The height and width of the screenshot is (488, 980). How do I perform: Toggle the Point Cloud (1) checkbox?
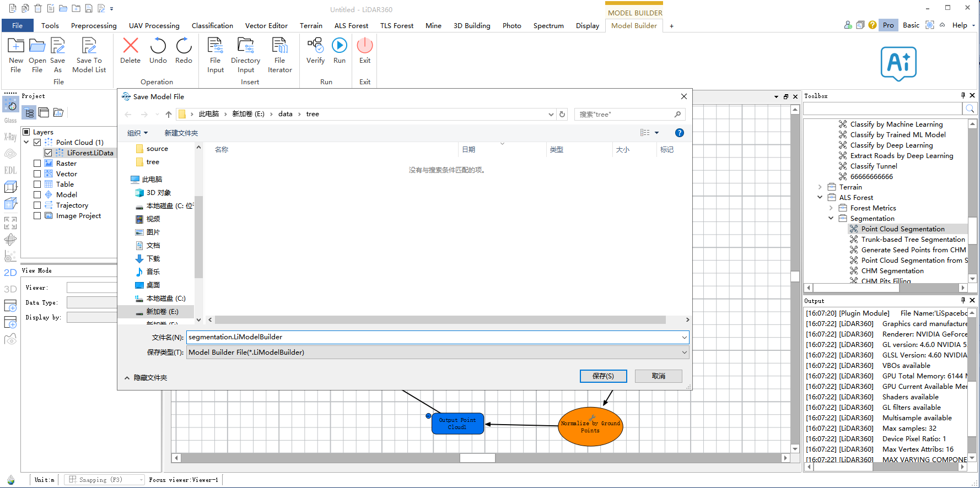click(x=37, y=143)
